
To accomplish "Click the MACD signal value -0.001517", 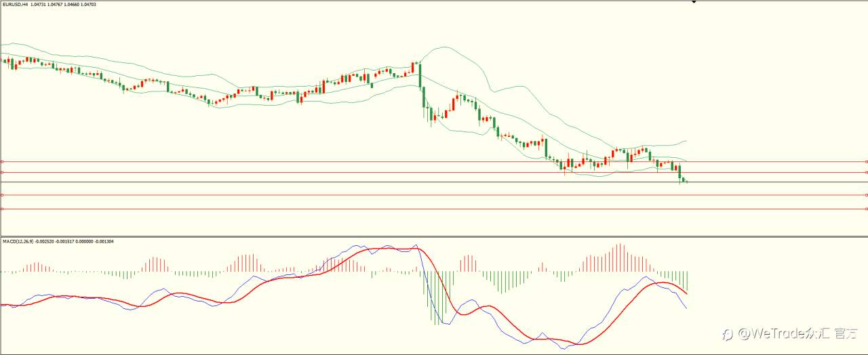I will pyautogui.click(x=64, y=241).
